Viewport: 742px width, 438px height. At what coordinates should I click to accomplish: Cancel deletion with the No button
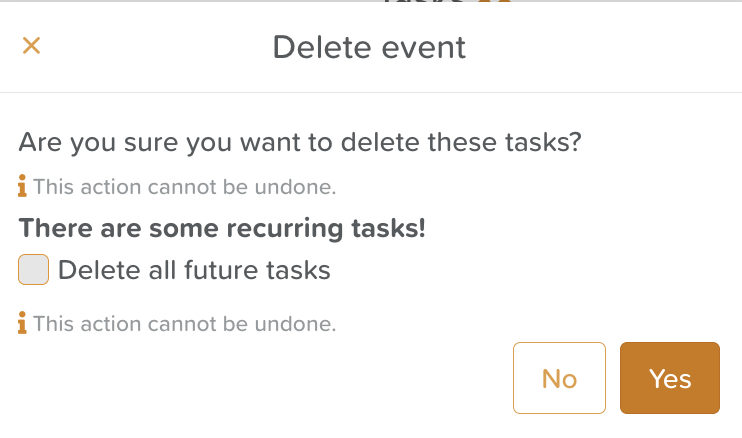[x=559, y=378]
